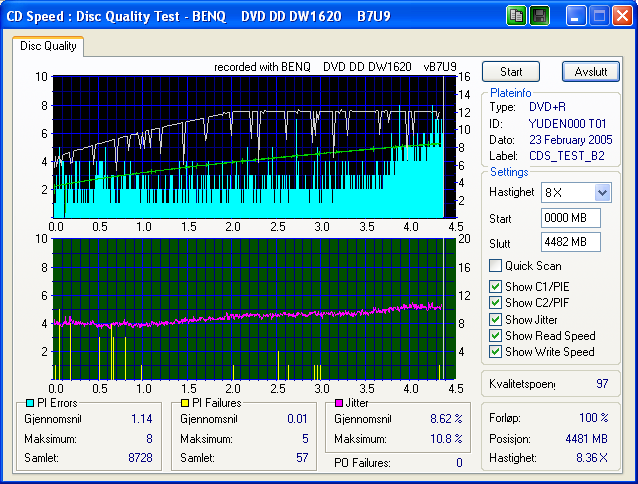638x484 pixels.
Task: Click the yellow PI Failures color swatch
Action: (185, 403)
